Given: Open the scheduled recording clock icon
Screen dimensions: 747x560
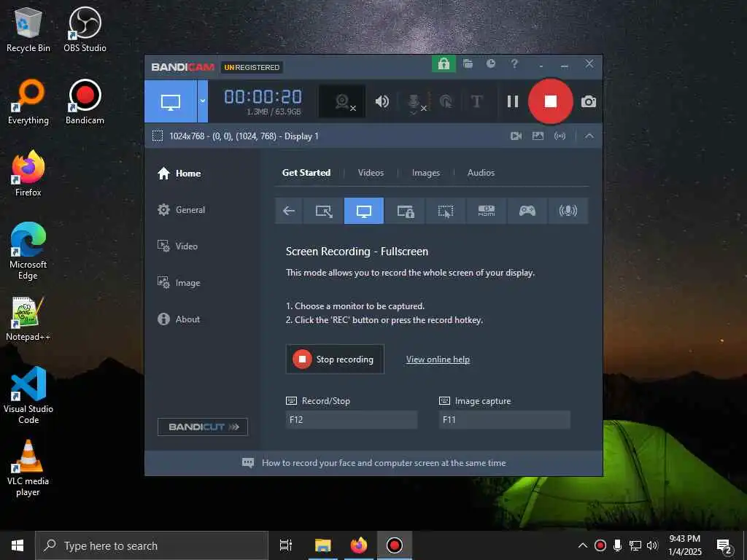Looking at the screenshot, I should point(491,64).
